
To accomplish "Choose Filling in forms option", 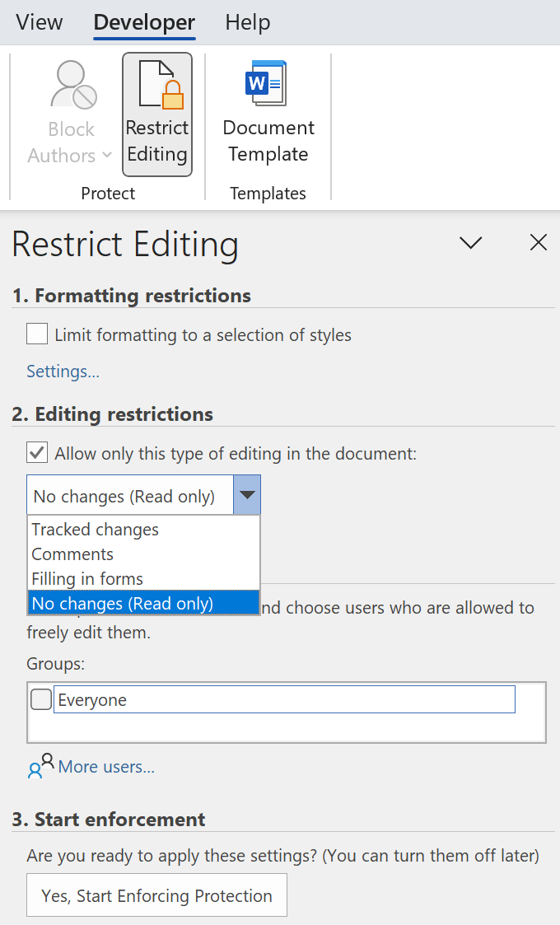I will point(143,579).
